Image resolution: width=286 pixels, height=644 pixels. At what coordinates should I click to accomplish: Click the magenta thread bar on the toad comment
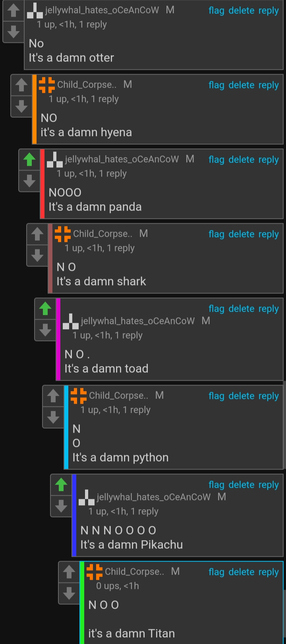58,339
